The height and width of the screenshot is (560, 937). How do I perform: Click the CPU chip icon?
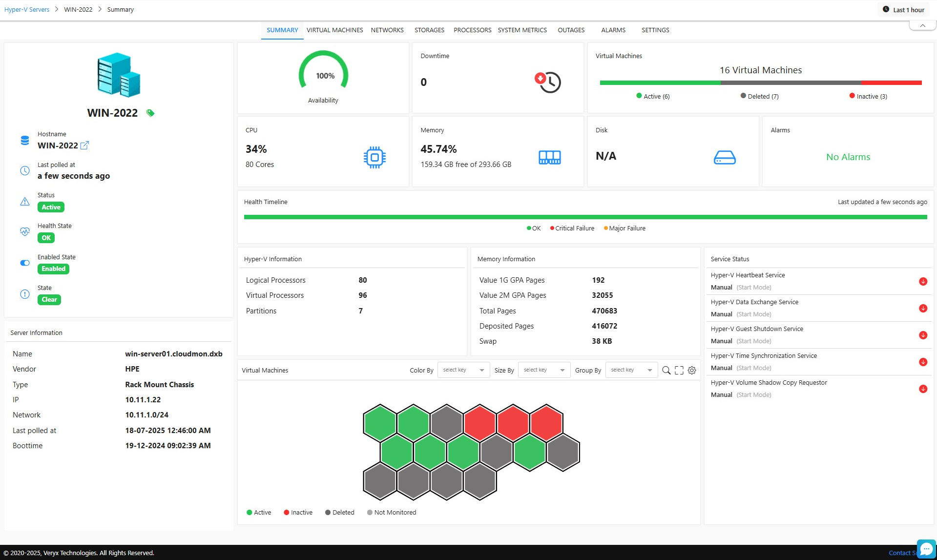click(x=375, y=157)
